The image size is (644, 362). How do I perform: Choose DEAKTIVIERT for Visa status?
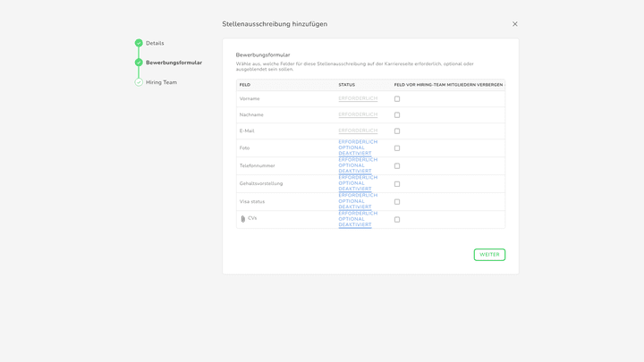tap(355, 206)
